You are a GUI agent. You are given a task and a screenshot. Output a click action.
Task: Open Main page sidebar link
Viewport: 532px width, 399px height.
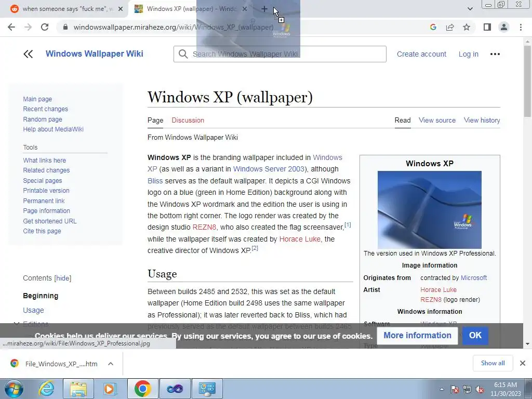[37, 99]
